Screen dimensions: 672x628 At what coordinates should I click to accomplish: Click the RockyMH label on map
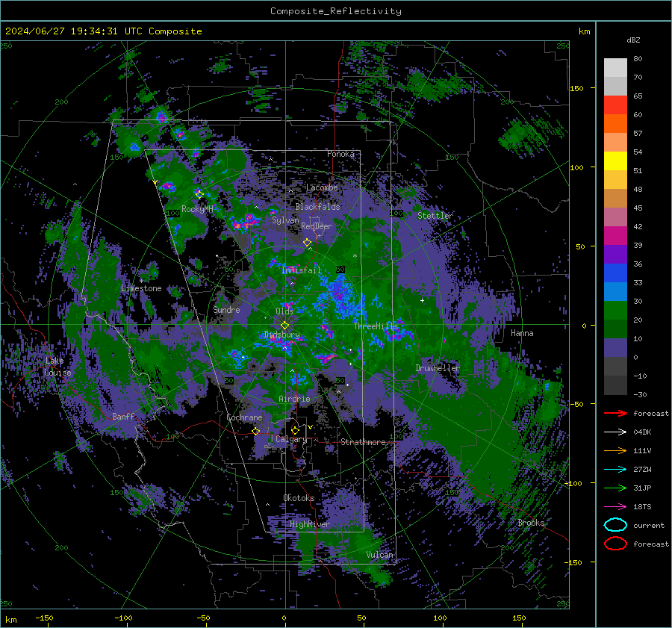tap(197, 209)
